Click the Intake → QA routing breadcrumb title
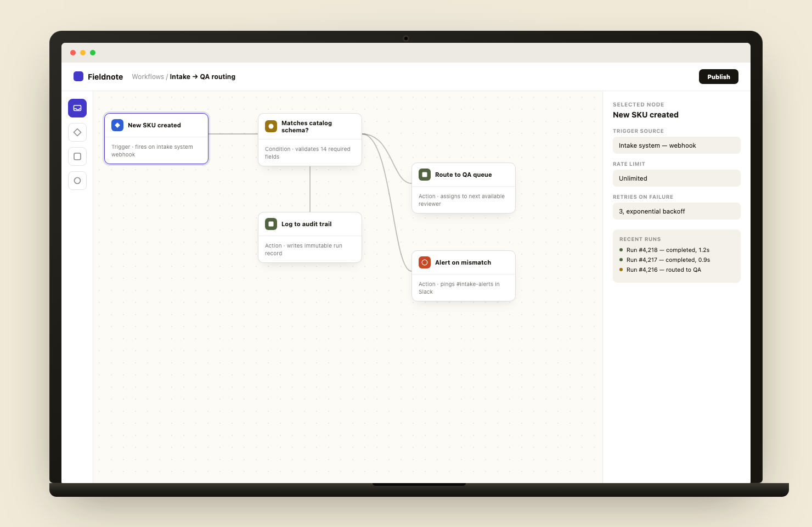Image resolution: width=812 pixels, height=527 pixels. point(202,77)
